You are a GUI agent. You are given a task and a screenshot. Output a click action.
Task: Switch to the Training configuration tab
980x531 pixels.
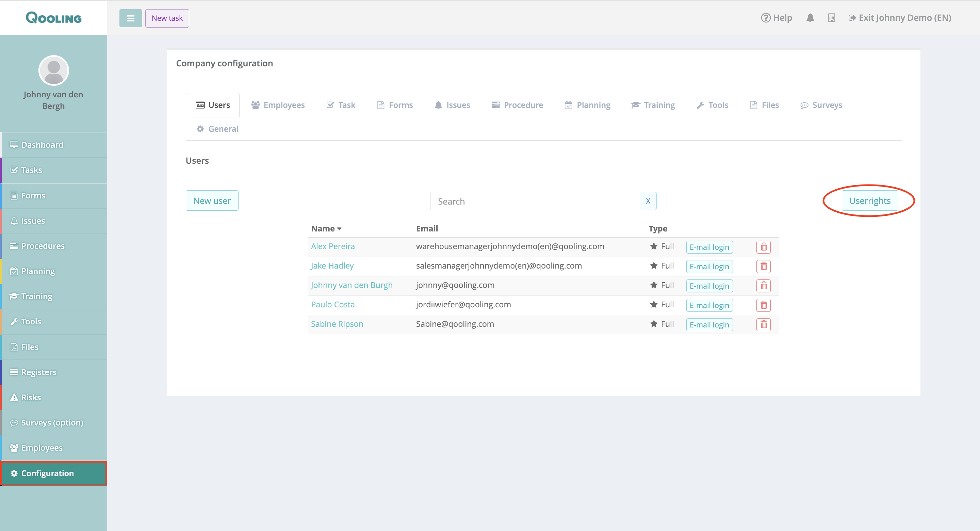(x=653, y=105)
